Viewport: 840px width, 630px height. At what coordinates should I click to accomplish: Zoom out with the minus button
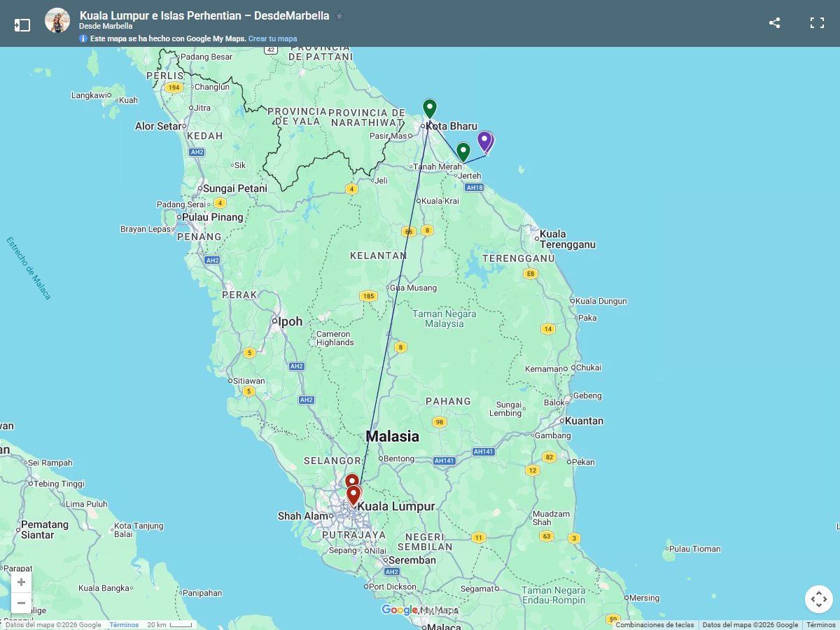click(x=22, y=603)
